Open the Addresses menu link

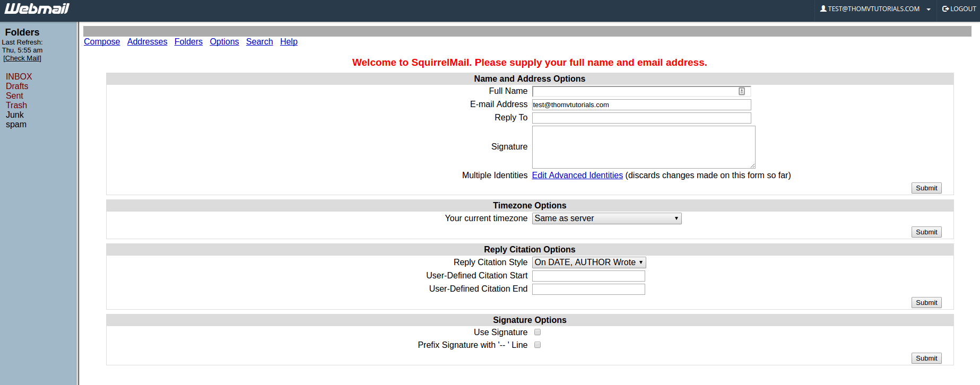tap(147, 41)
